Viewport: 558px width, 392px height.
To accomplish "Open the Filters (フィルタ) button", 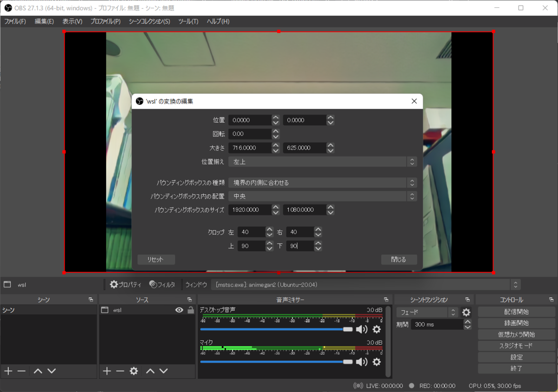I will [x=162, y=284].
